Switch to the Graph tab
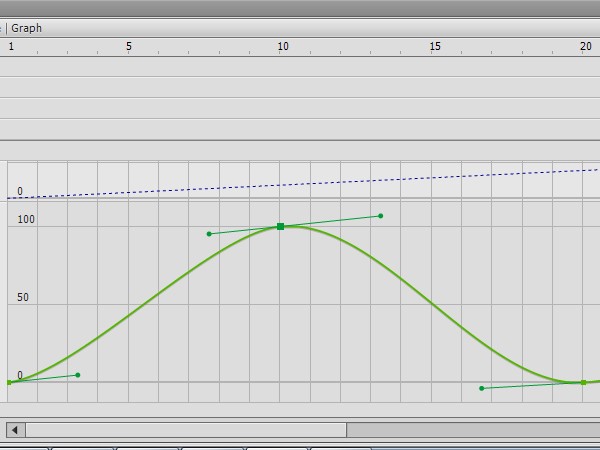600x450 pixels. [27, 28]
